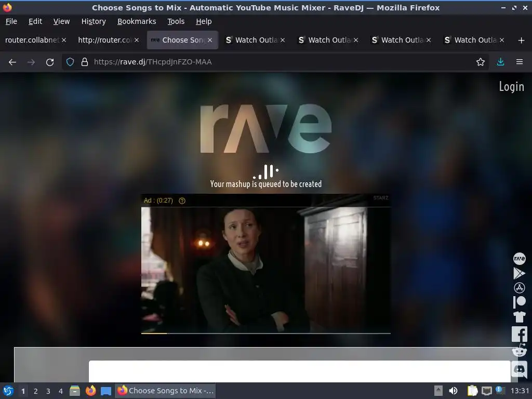Show site security lock information
532x399 pixels.
pos(85,62)
